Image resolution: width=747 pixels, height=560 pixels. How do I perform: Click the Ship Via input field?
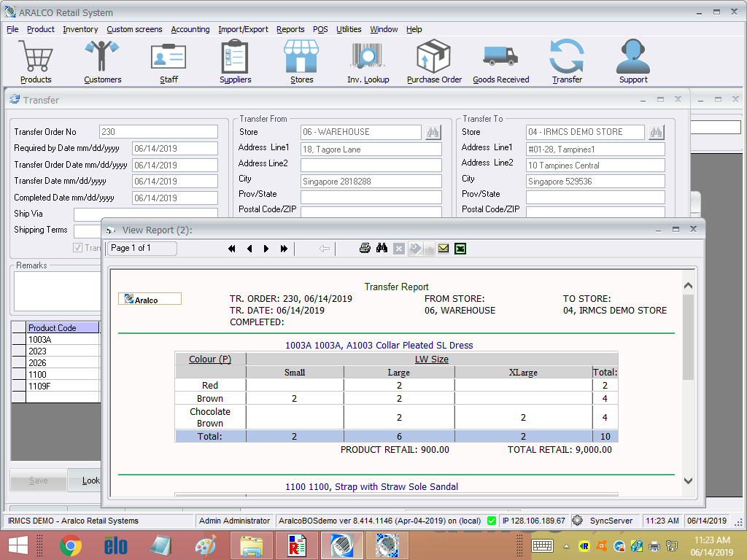tap(145, 214)
